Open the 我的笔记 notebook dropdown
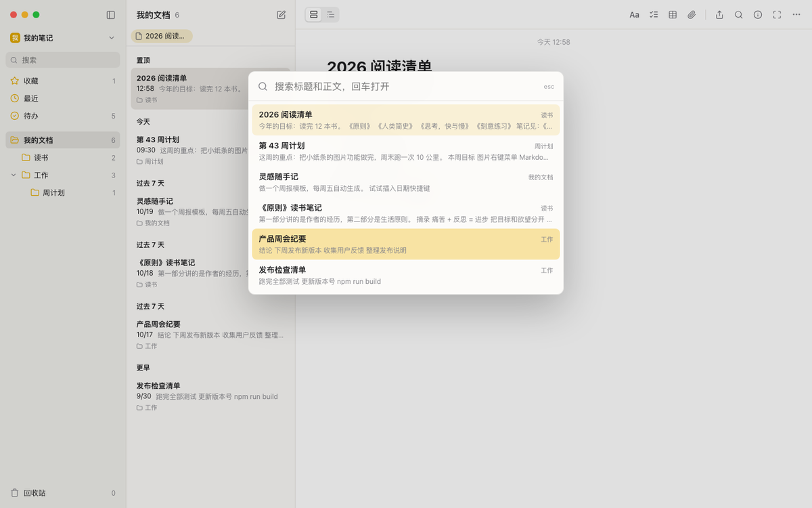The width and height of the screenshot is (812, 508). (63, 38)
